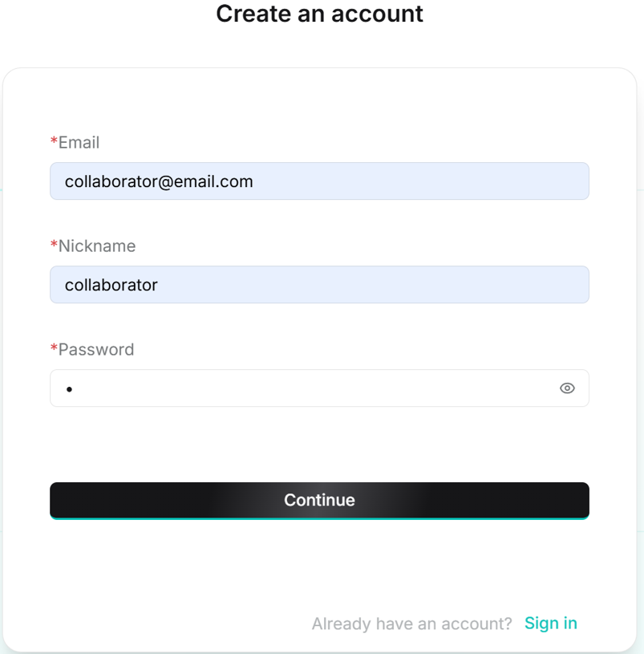Screen dimensions: 644x654
Task: Click the Email field label
Action: [79, 143]
